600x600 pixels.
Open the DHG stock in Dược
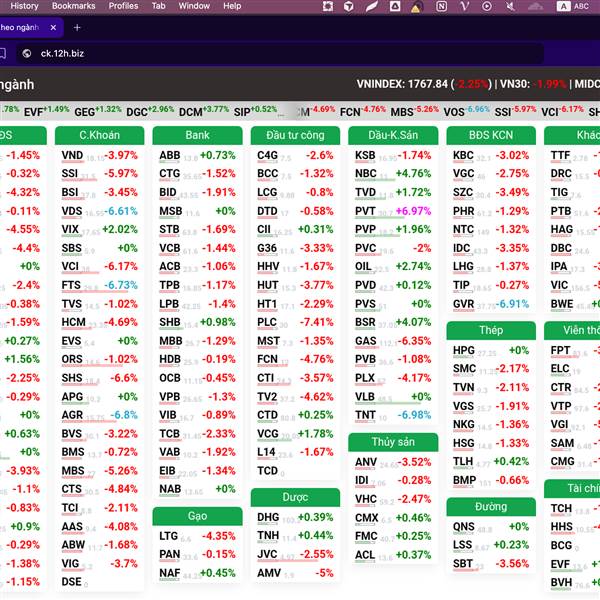(x=295, y=517)
